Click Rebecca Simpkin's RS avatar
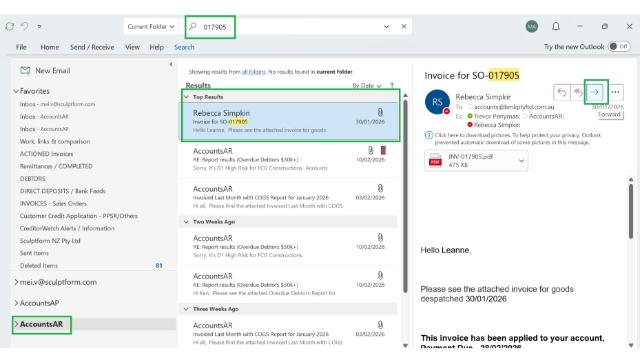The image size is (640, 360). pyautogui.click(x=437, y=102)
